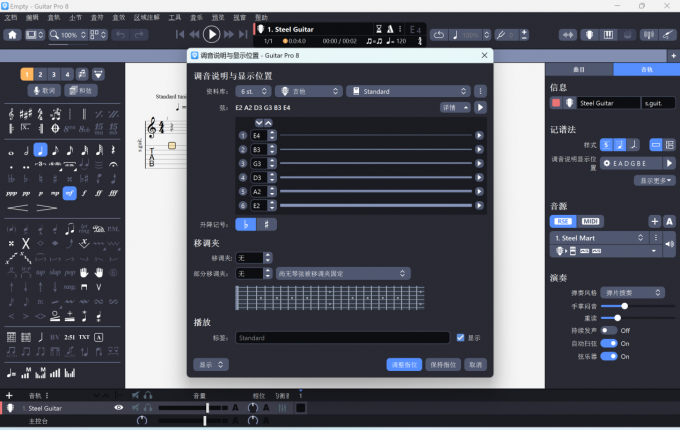
Task: Select the quarter note duration in palette
Action: pyautogui.click(x=40, y=150)
